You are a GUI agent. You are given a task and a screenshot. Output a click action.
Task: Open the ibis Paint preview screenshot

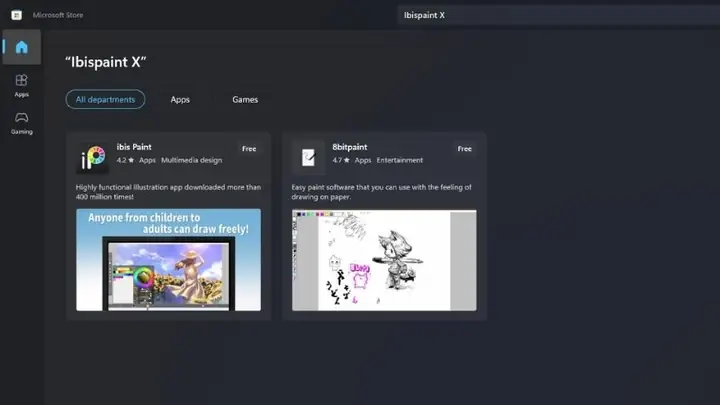169,260
